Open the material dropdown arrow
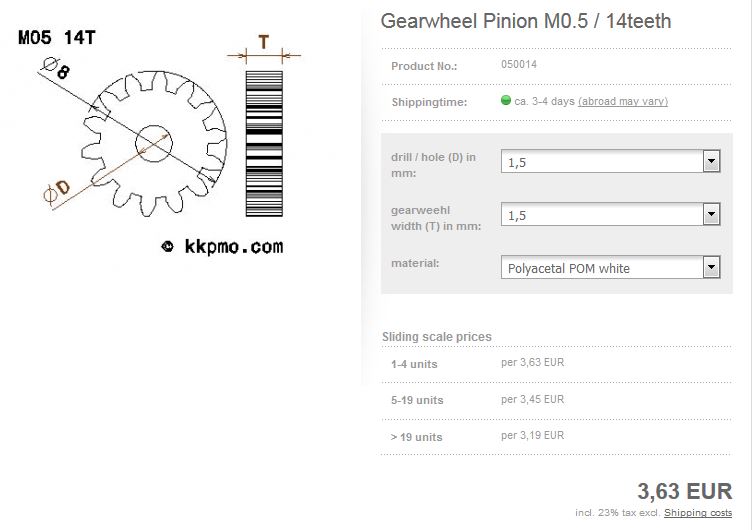 (711, 268)
